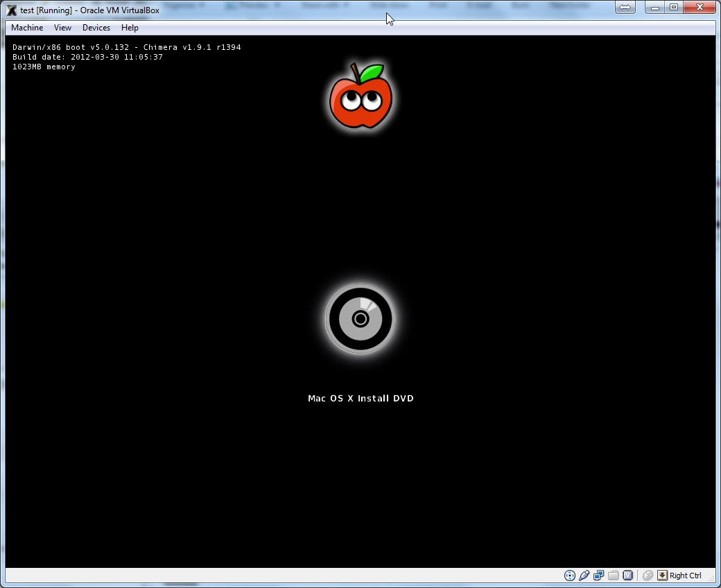Screen dimensions: 721x588
Task: Click the virtualization features status icon
Action: [x=627, y=575]
